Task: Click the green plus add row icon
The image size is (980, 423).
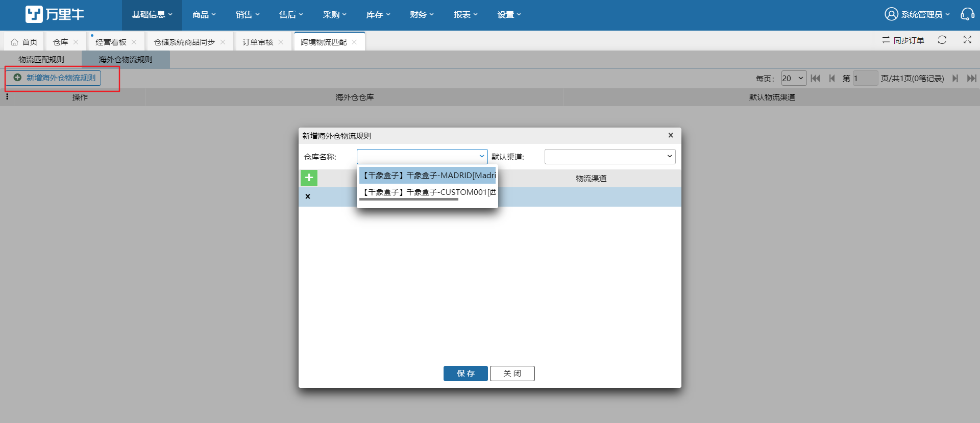Action: click(309, 178)
